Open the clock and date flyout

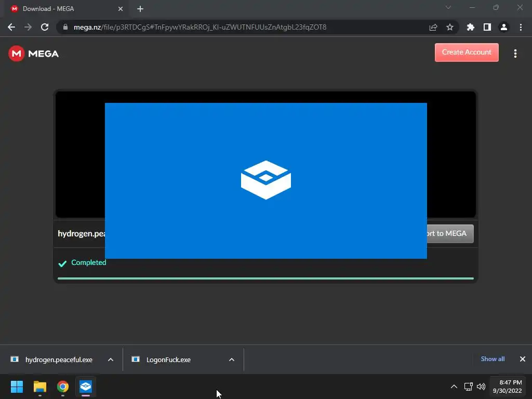508,387
